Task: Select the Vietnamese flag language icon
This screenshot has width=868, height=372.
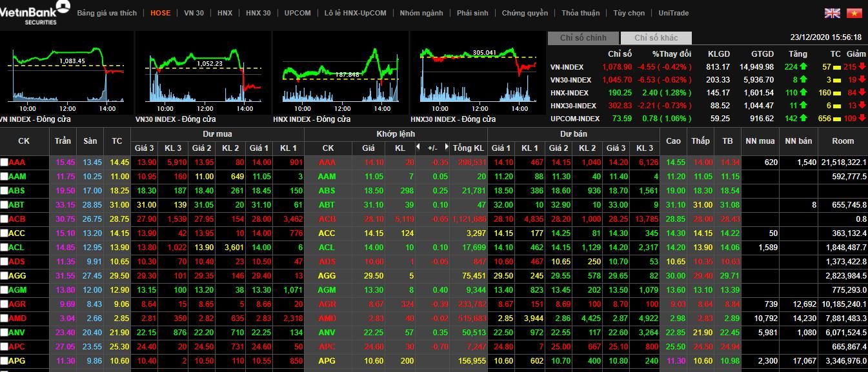Action: (854, 13)
